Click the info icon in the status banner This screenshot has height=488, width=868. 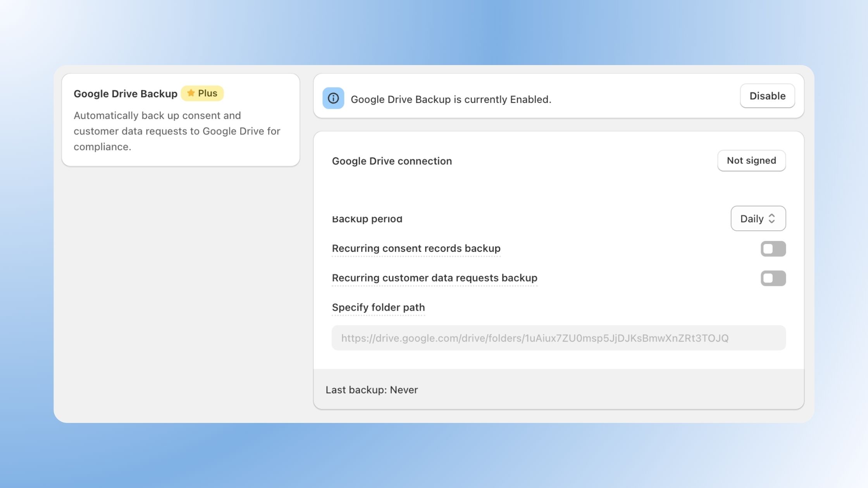(x=333, y=98)
